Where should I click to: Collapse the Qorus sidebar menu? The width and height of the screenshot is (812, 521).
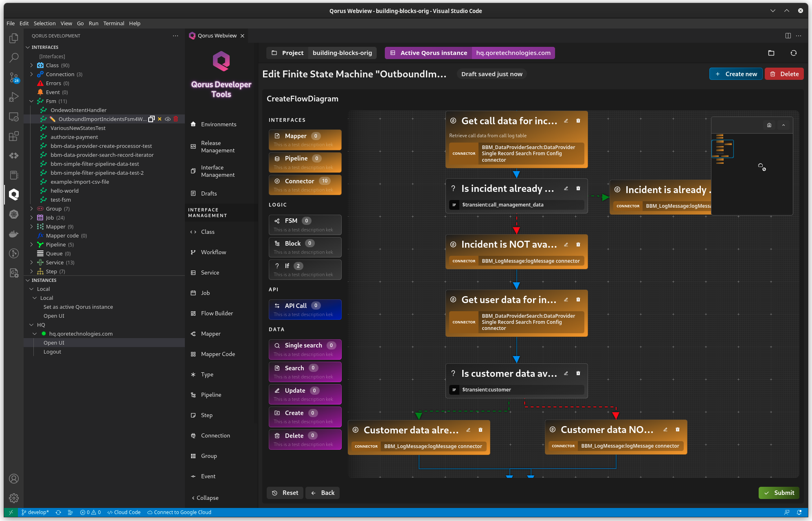[205, 498]
